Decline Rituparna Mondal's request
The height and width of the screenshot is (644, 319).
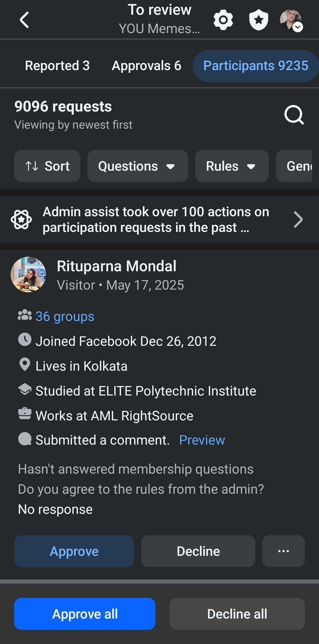tap(198, 551)
